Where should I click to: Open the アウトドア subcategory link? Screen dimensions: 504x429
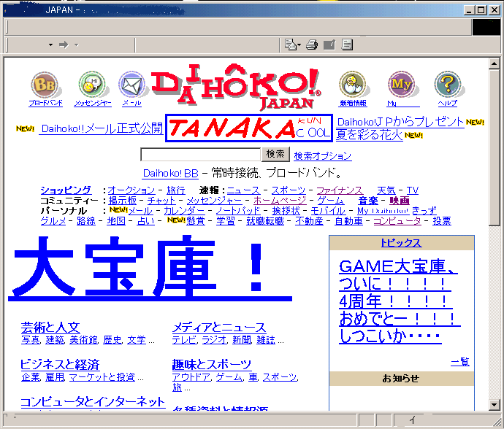point(191,377)
